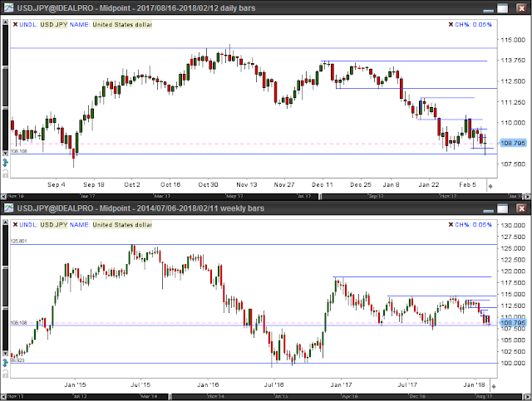The height and width of the screenshot is (401, 532).
Task: Click the right arrow of weekly chart time scrollbar
Action: (528, 396)
